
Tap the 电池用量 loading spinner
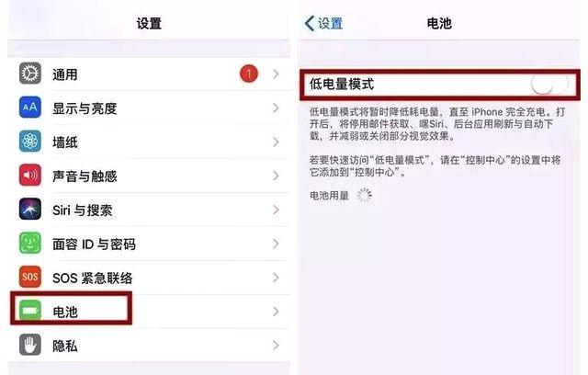point(364,196)
